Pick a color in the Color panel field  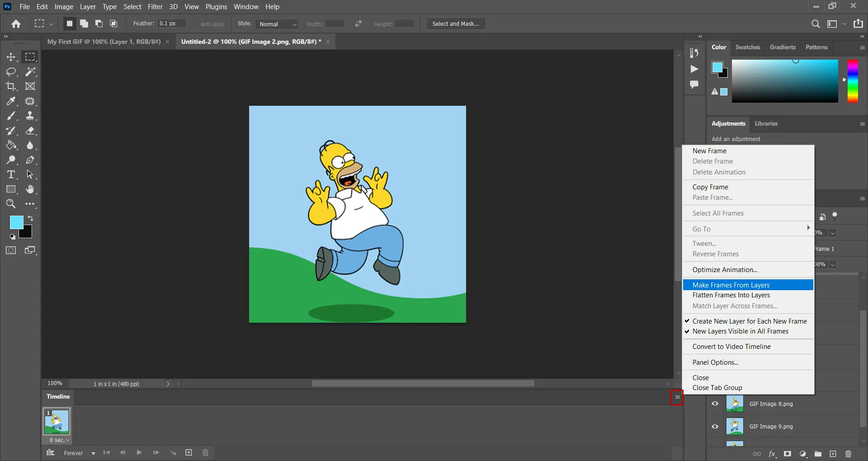click(x=785, y=81)
